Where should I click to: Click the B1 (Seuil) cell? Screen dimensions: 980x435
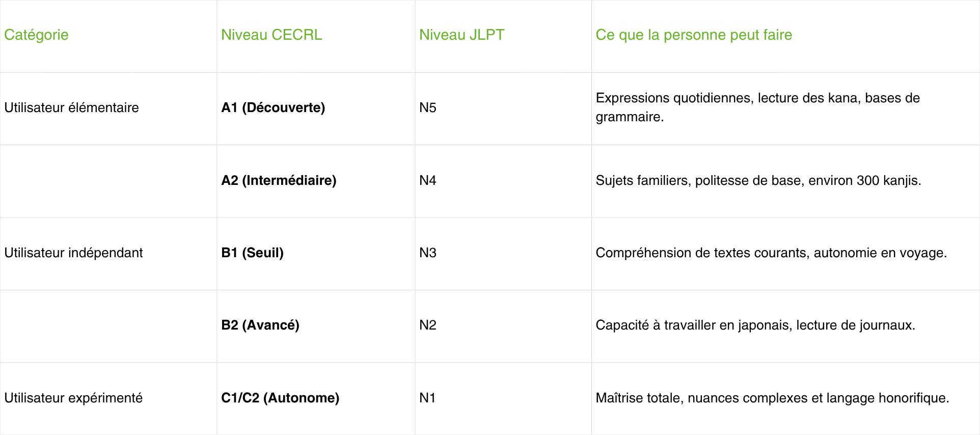coord(252,253)
